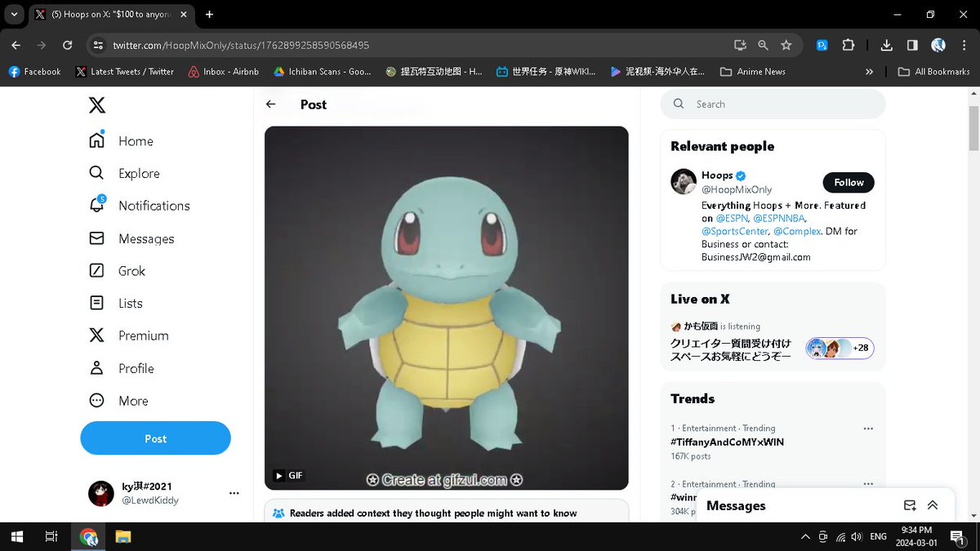Open the Windows Start menu
The image size is (980, 551).
(16, 536)
